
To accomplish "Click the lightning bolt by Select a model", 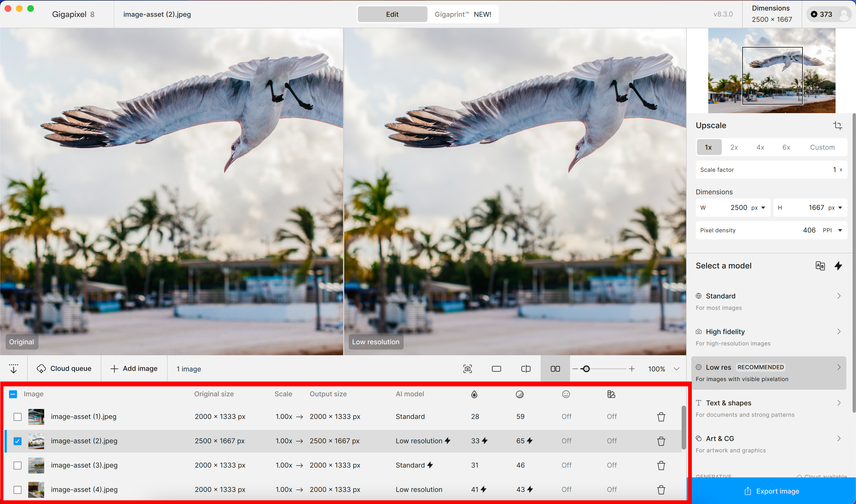I will click(838, 266).
